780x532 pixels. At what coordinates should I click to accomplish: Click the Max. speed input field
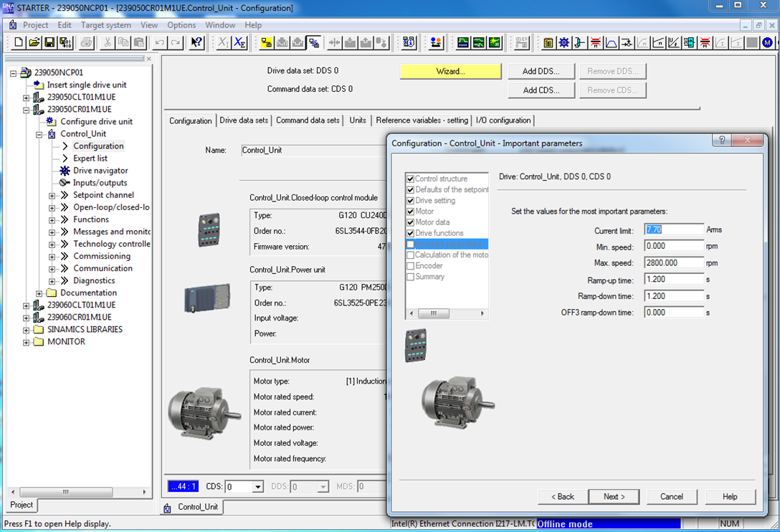click(x=674, y=262)
